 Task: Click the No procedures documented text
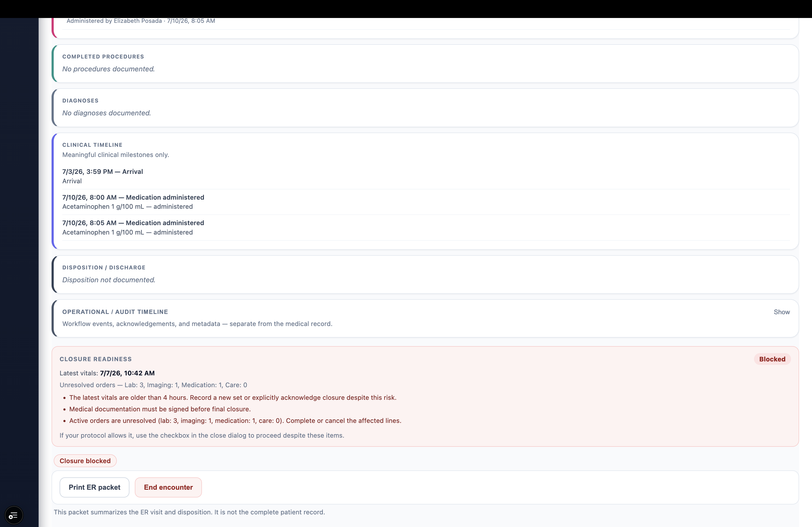tap(108, 69)
